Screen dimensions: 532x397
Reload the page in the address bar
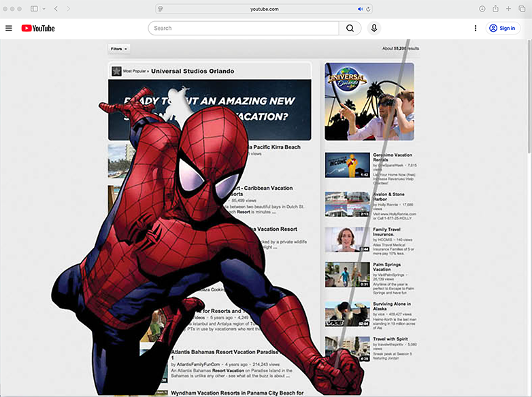(x=369, y=9)
